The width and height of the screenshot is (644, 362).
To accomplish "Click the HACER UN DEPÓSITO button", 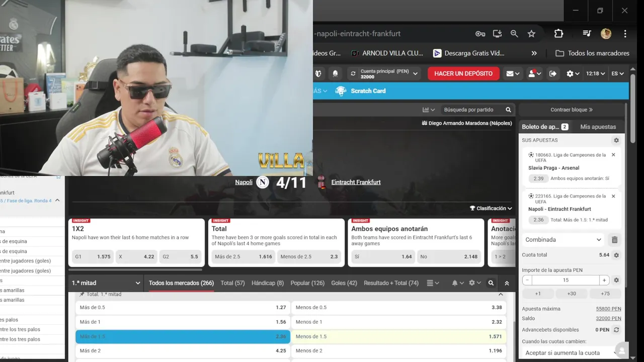I will click(x=463, y=73).
